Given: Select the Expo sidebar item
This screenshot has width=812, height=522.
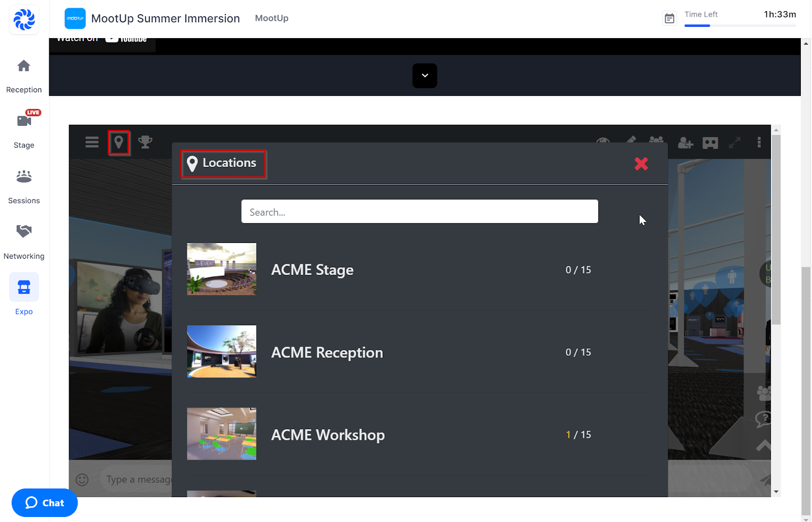Looking at the screenshot, I should 24,295.
